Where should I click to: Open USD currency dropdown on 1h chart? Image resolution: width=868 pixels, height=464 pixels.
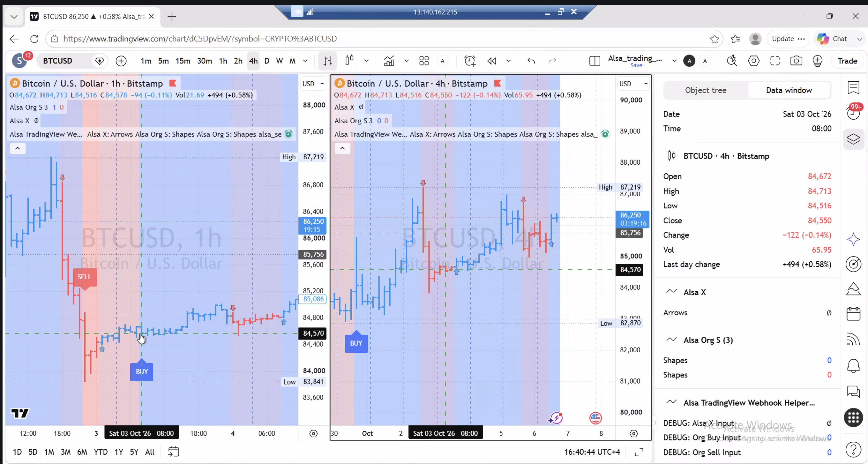[313, 84]
